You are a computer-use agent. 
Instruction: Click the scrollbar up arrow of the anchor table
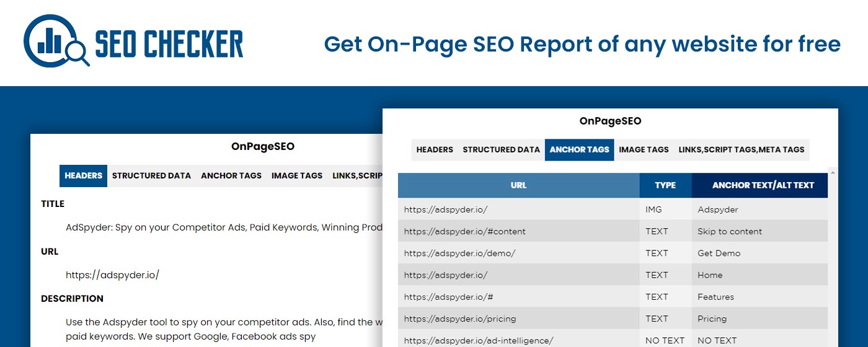tap(833, 173)
